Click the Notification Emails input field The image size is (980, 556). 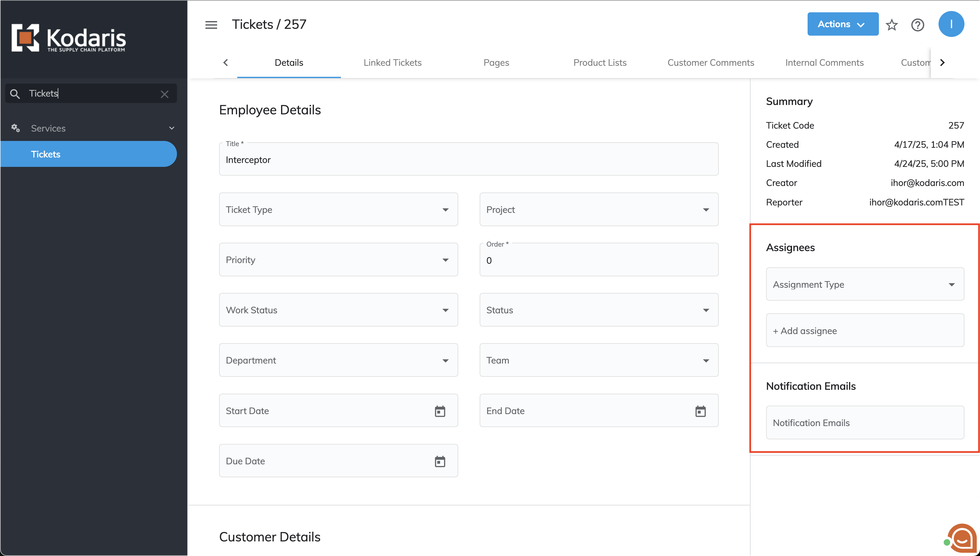coord(865,423)
